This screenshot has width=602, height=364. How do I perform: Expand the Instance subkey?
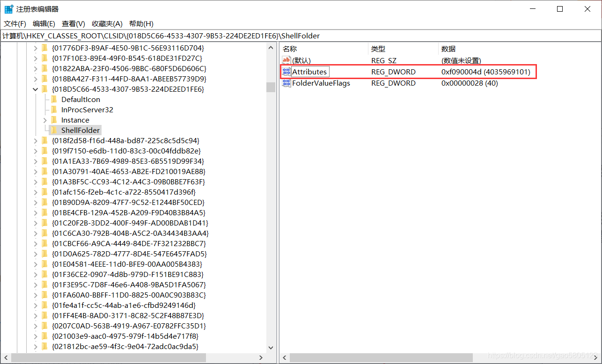[x=45, y=120]
